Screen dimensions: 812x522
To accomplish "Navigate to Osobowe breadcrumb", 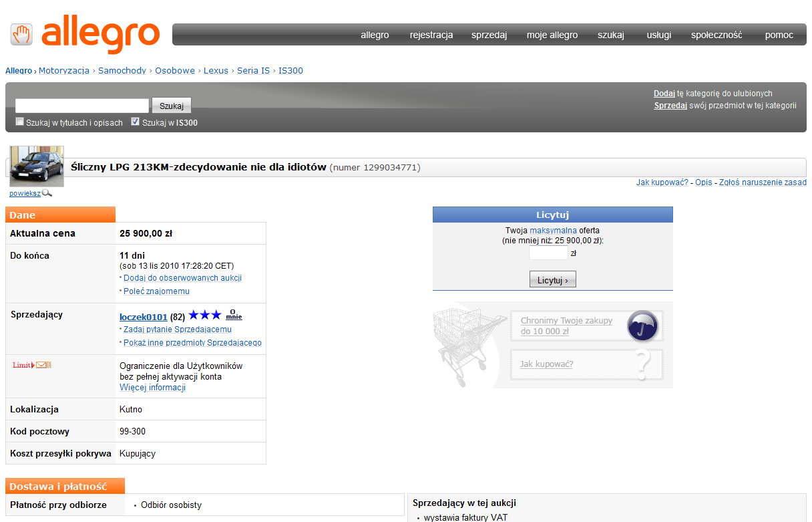I will pos(175,70).
